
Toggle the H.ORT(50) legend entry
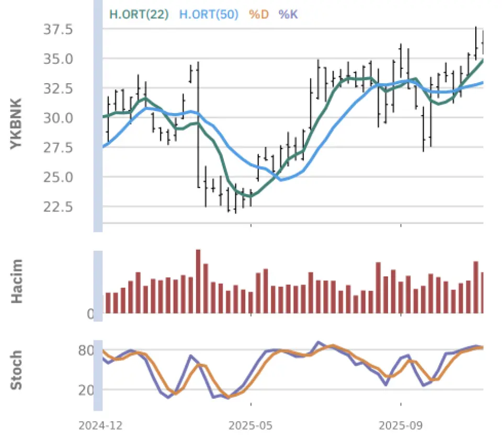coord(209,14)
